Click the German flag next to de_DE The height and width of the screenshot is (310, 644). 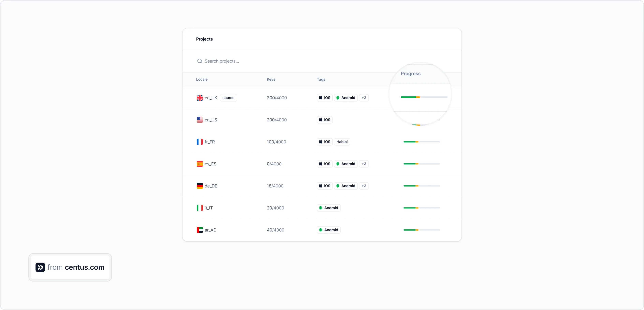200,186
